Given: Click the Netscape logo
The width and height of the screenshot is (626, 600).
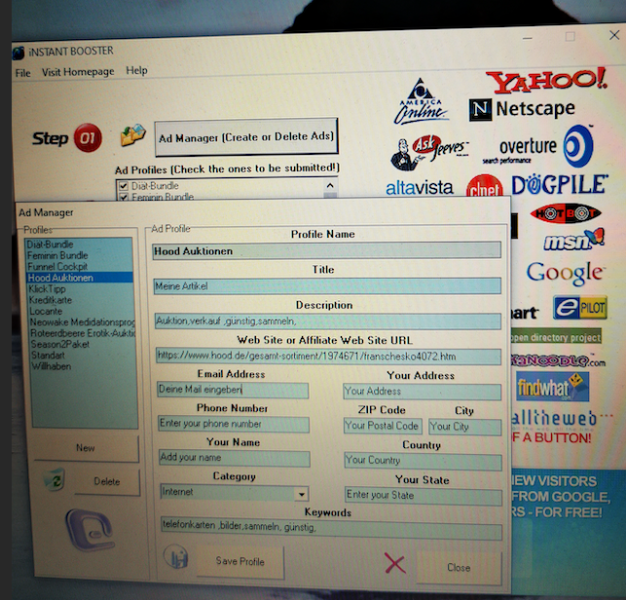Looking at the screenshot, I should 522,109.
